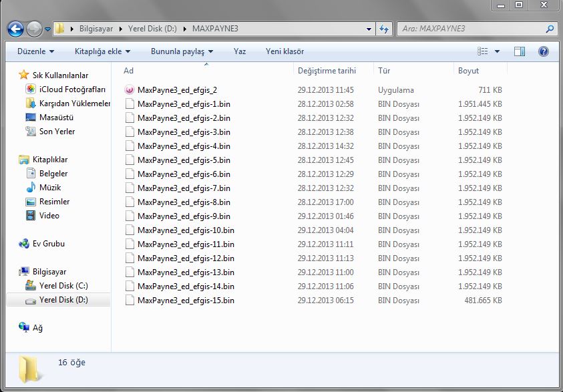This screenshot has width=563, height=392.
Task: Click MAXPAYNE3 in the address breadcrumb
Action: [215, 29]
